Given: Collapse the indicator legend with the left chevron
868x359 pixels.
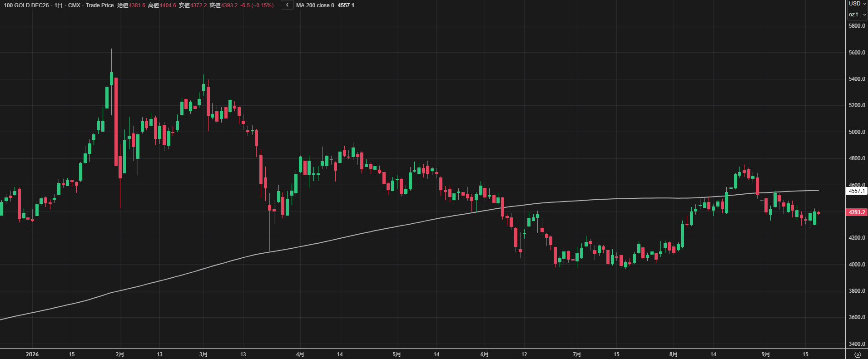Looking at the screenshot, I should point(287,5).
